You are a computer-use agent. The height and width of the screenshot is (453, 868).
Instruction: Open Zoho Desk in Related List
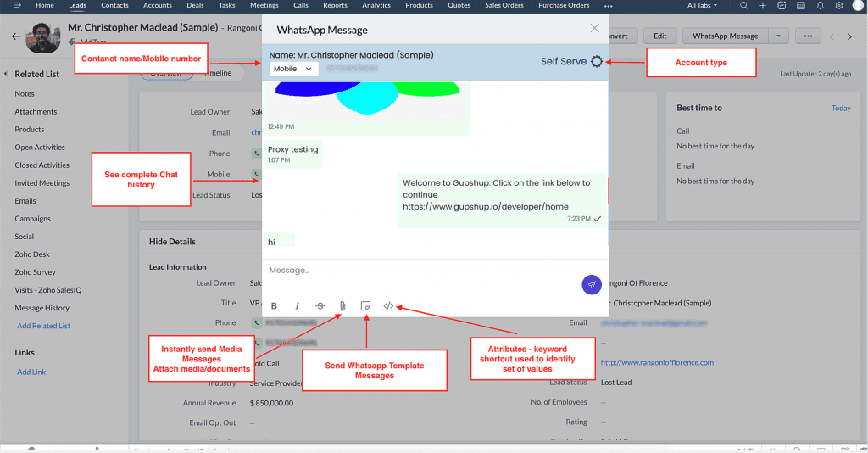click(x=32, y=254)
